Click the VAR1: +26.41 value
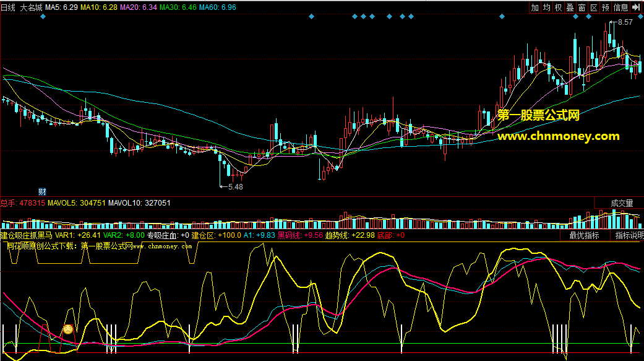644x361 pixels. pos(78,235)
